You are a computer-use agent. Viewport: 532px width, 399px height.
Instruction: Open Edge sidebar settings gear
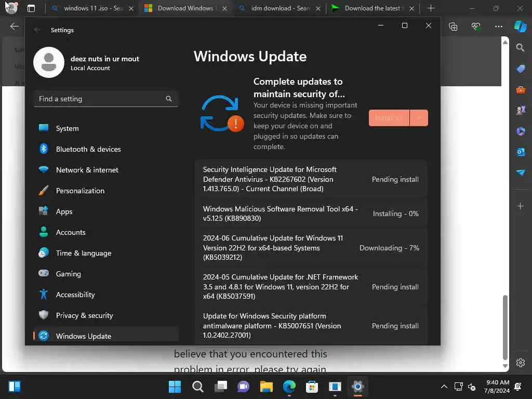[x=521, y=363]
